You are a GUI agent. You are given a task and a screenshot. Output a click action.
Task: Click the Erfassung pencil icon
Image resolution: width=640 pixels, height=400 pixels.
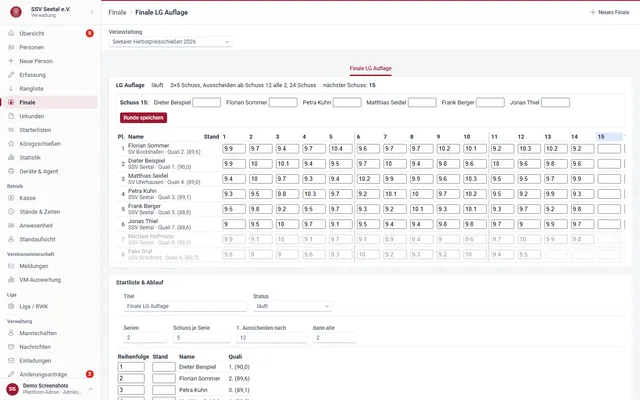point(11,75)
